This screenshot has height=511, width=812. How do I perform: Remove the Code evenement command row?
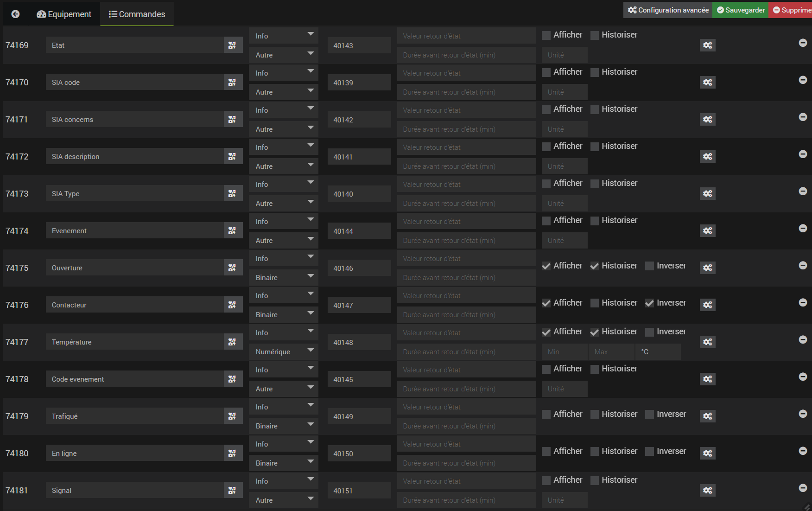pyautogui.click(x=803, y=377)
